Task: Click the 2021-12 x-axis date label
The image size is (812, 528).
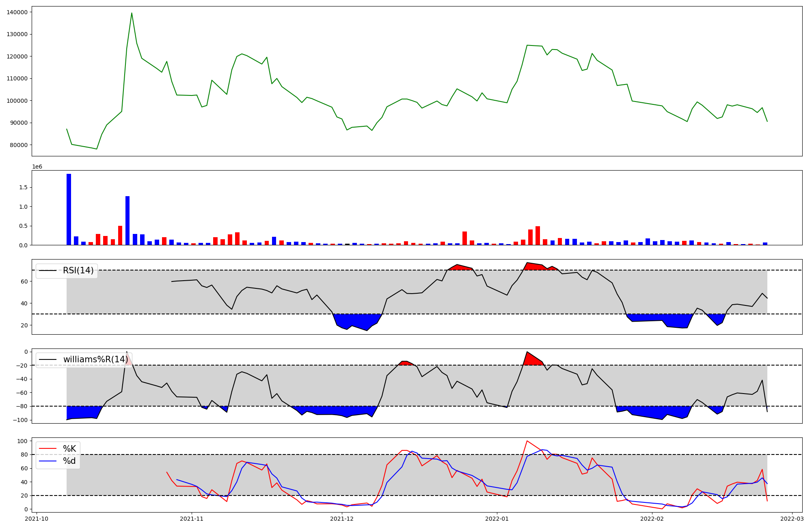Action: 342,519
